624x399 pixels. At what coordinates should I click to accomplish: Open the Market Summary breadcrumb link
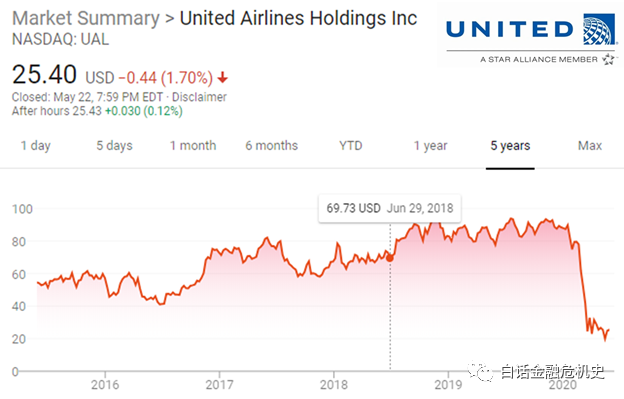86,18
